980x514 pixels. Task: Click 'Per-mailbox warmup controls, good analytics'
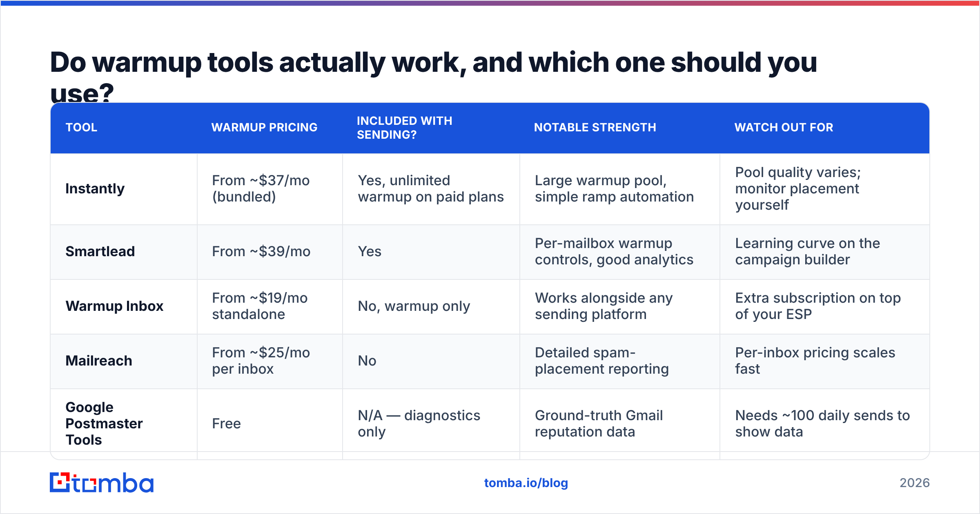[x=614, y=251]
